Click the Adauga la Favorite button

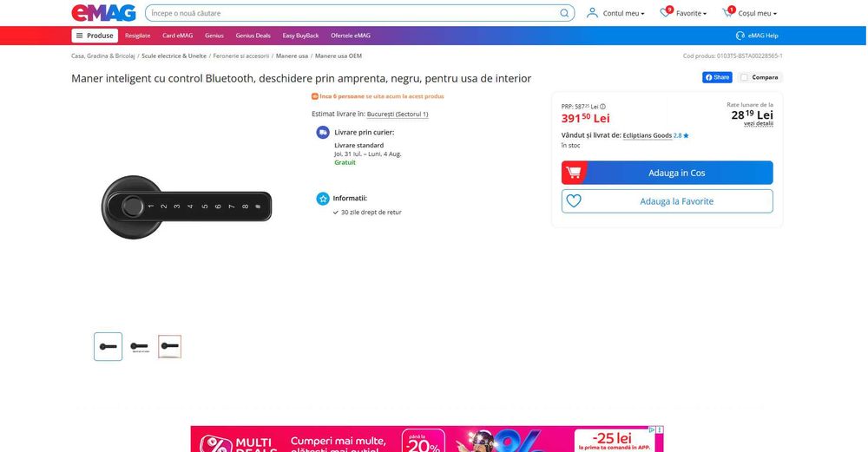667,201
